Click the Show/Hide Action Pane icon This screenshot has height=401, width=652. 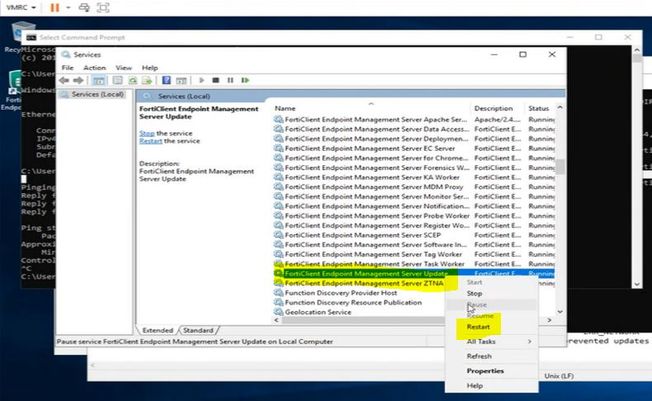[x=181, y=80]
